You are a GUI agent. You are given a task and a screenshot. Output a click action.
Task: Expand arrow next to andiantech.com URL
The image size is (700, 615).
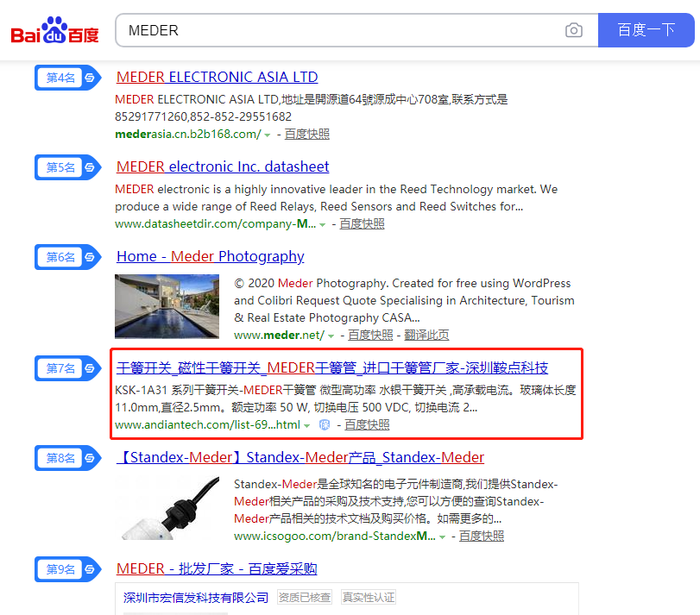click(x=306, y=426)
